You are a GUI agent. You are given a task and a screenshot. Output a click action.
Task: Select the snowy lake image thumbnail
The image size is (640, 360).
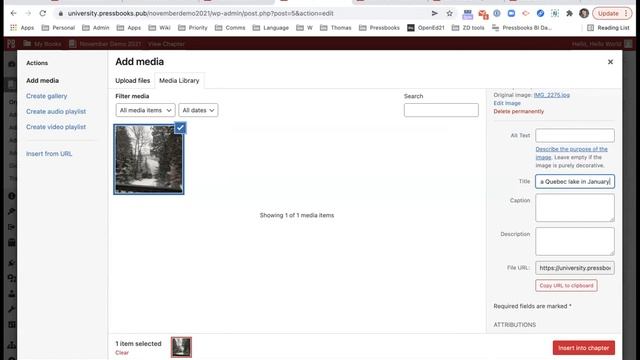(149, 160)
